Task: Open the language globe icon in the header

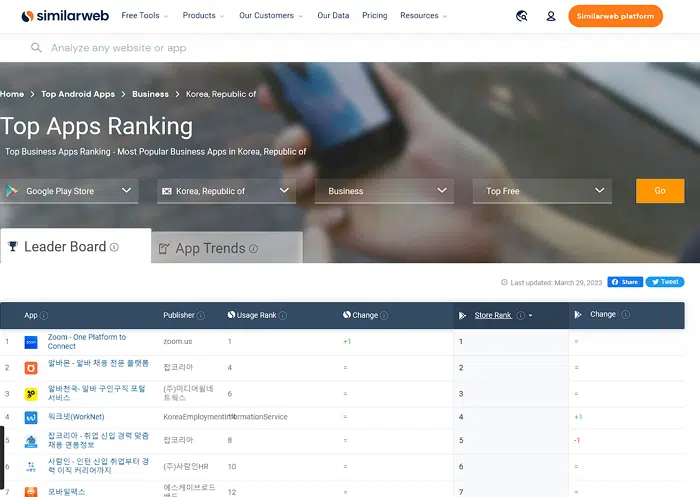Action: coord(521,16)
